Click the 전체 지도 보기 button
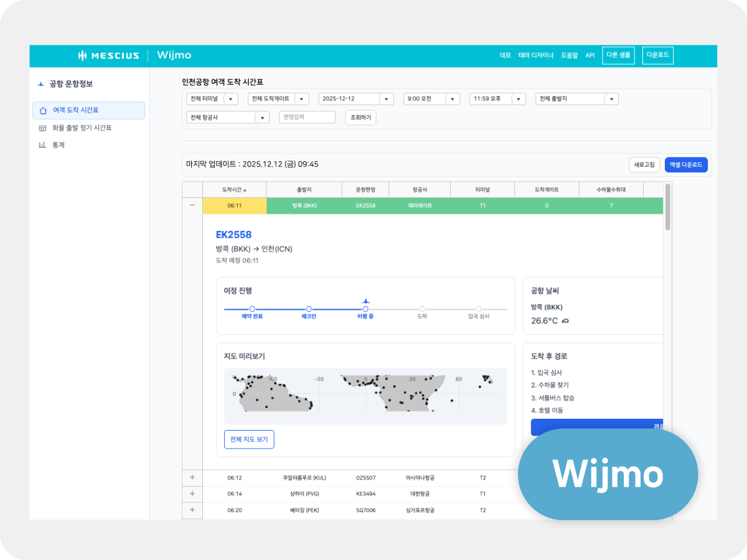This screenshot has height=560, width=747. pyautogui.click(x=249, y=439)
